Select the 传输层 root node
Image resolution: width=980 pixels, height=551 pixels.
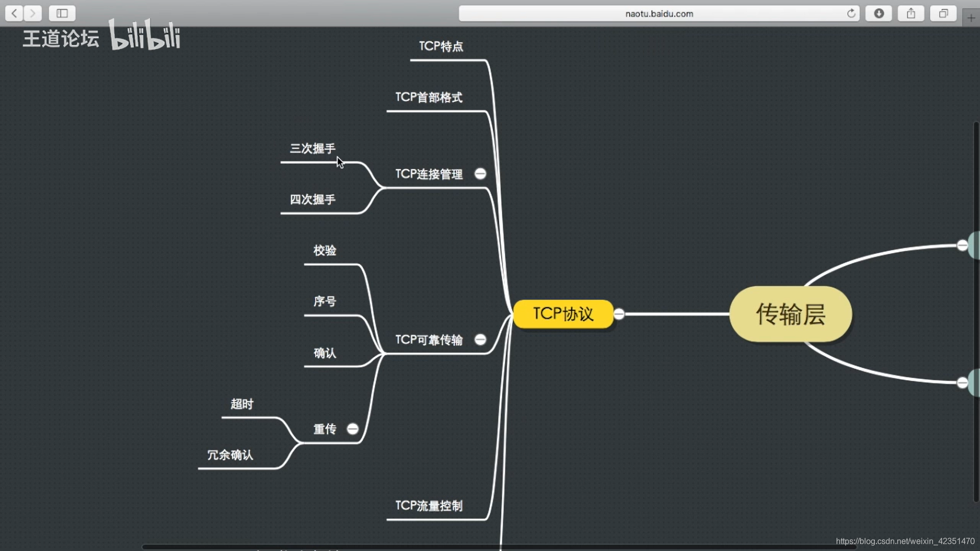point(791,314)
